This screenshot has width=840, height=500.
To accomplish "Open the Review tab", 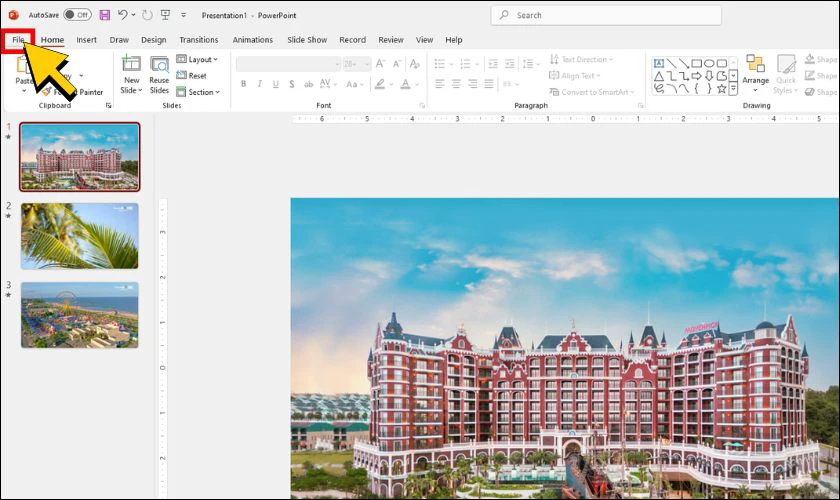I will [391, 40].
